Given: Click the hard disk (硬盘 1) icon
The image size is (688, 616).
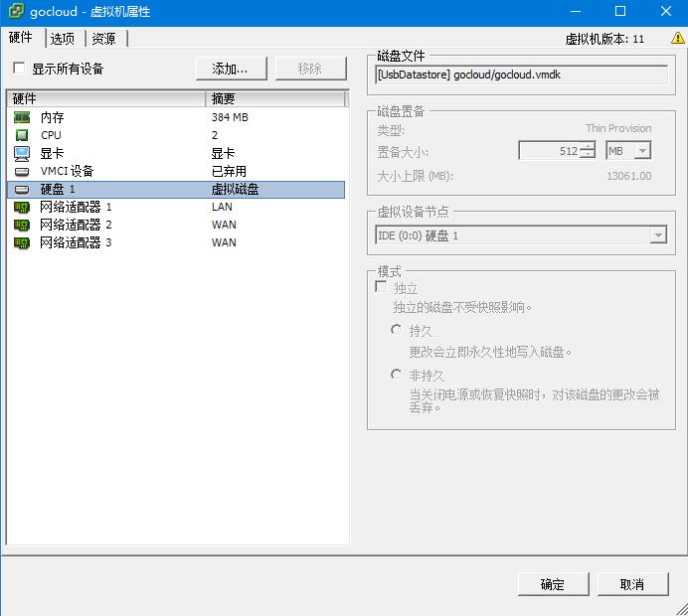Looking at the screenshot, I should 22,189.
